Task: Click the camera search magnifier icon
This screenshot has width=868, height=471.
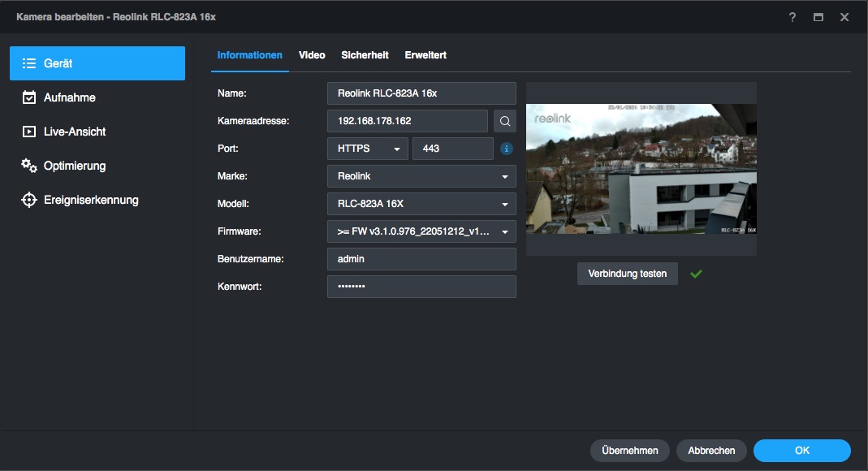Action: [504, 121]
